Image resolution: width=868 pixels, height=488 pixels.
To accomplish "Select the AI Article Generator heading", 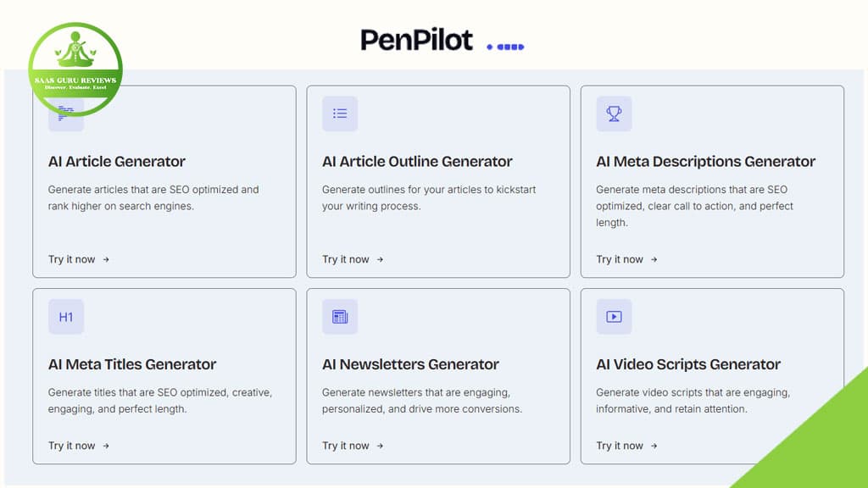I will [117, 162].
